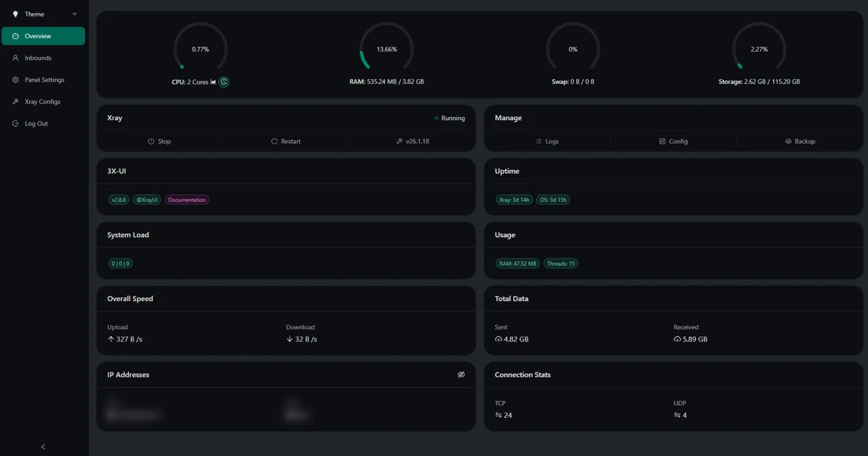Open the Overview menu item
This screenshot has width=868, height=456.
click(43, 36)
